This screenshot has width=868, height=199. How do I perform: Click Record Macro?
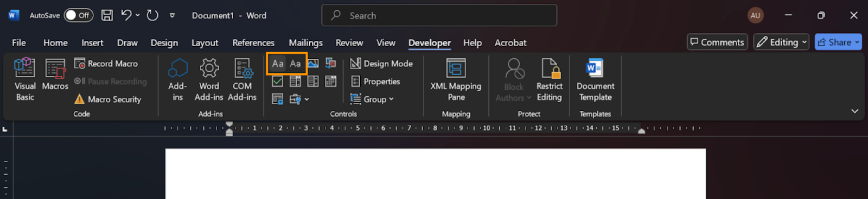[x=106, y=64]
